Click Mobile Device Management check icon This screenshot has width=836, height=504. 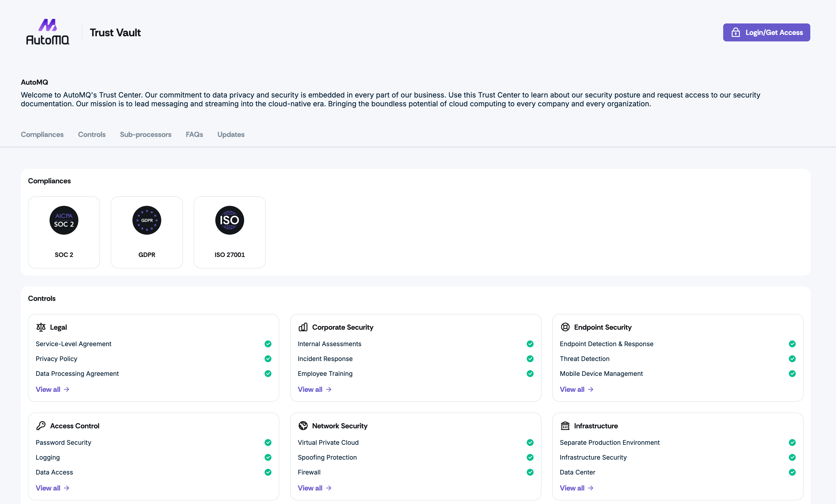(x=792, y=374)
